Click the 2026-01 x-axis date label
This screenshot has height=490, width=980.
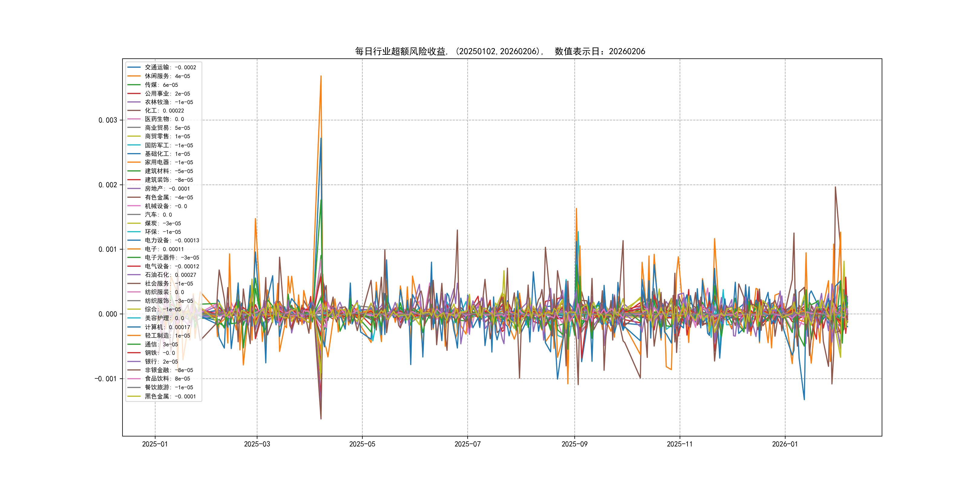(785, 444)
